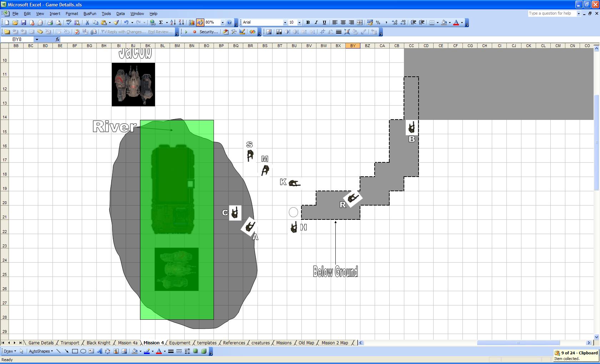Image resolution: width=600 pixels, height=364 pixels.
Task: Insert WordArt from Draw toolbar
Action: click(x=100, y=351)
